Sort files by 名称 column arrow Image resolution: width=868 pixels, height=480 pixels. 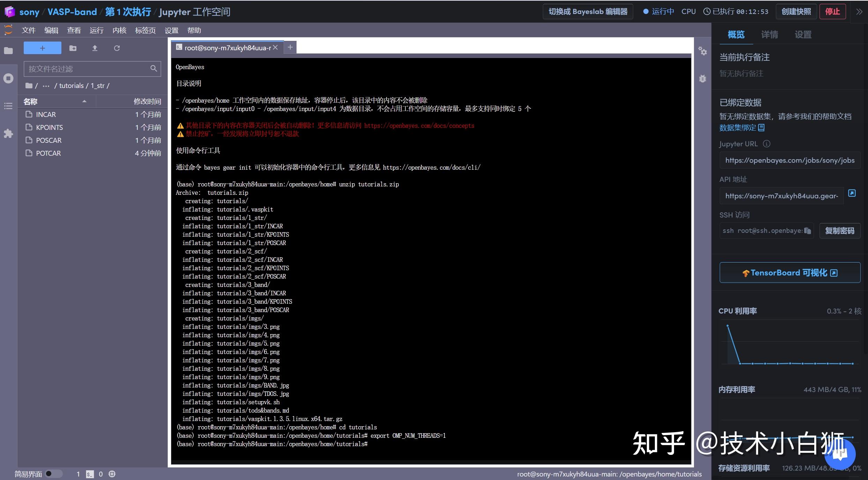point(84,102)
